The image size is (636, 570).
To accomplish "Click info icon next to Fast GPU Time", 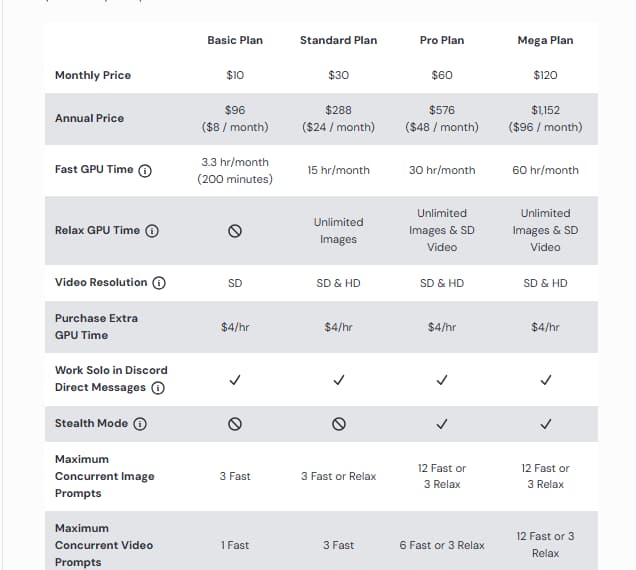I will click(x=145, y=170).
